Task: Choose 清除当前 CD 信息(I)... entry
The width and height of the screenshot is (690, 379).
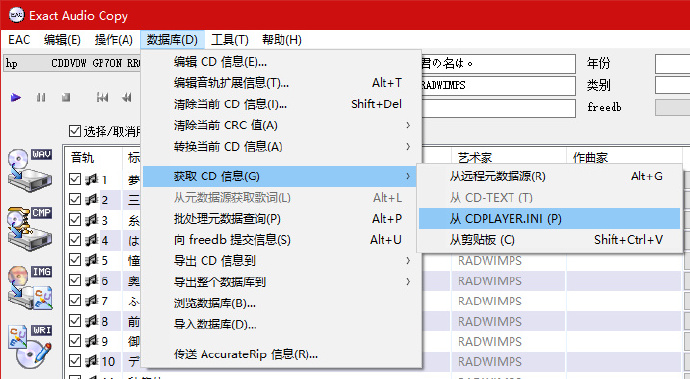Action: pos(280,104)
